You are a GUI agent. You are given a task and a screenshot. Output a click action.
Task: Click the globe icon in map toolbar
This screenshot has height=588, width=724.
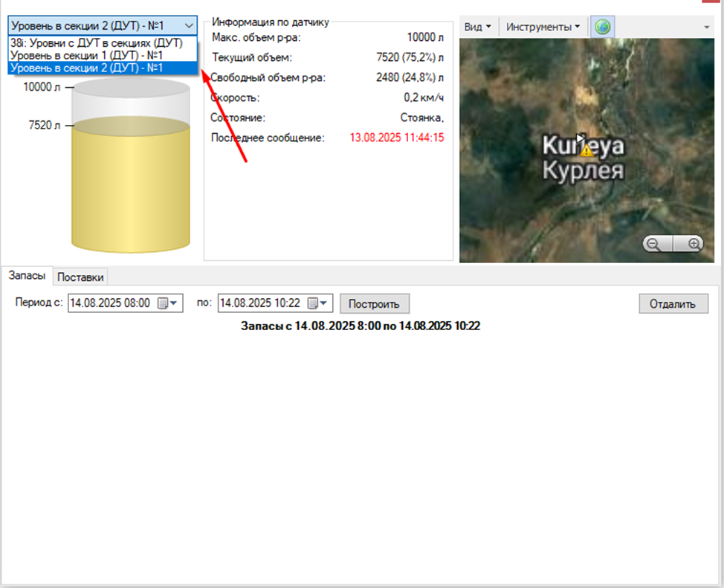[603, 27]
